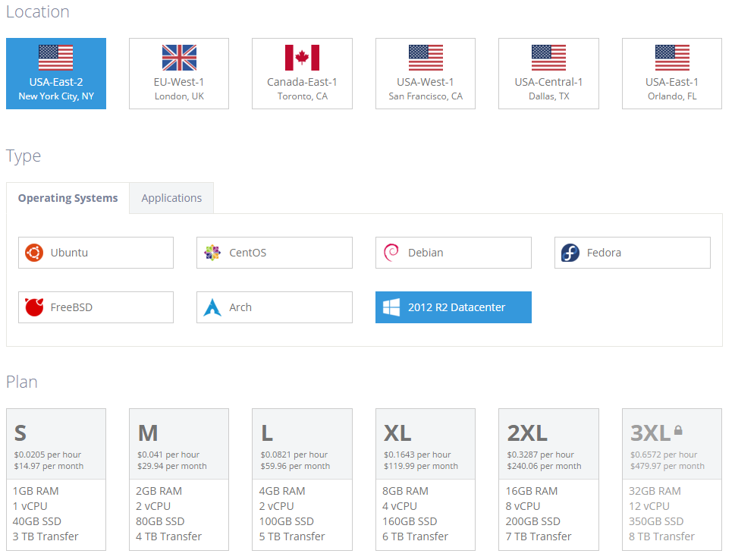This screenshot has height=560, width=735.
Task: Click the $240.06 per month price
Action: [x=544, y=466]
